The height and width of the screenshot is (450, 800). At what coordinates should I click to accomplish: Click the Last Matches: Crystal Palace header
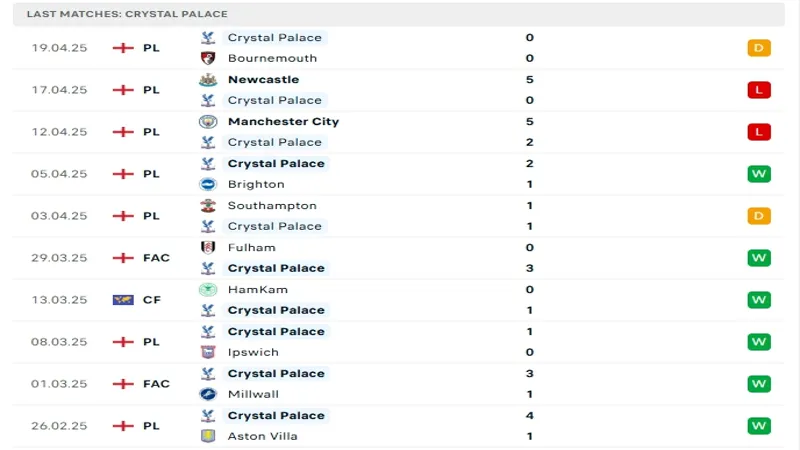pos(127,14)
